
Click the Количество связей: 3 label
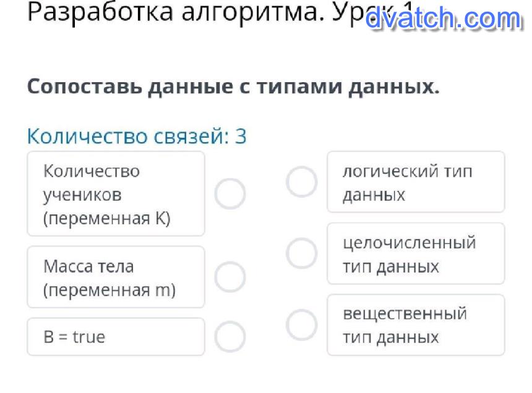137,136
